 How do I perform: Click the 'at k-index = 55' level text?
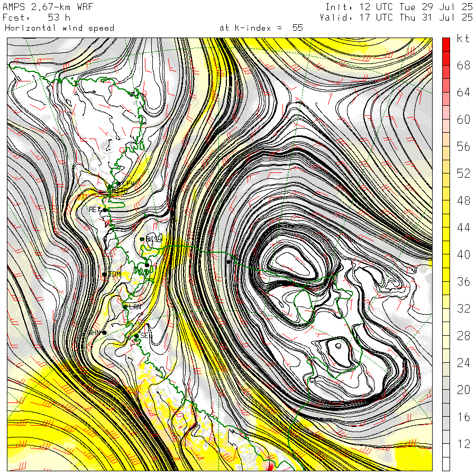coord(261,28)
